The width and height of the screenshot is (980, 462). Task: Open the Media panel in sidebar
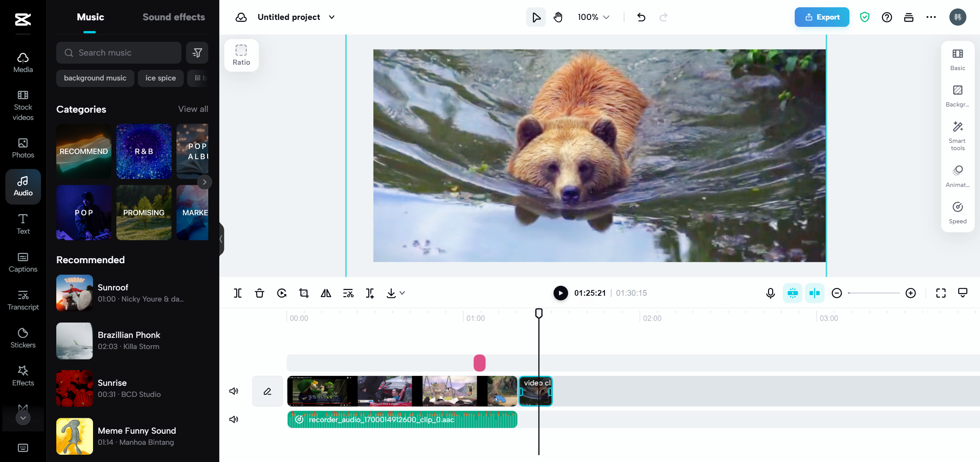tap(23, 63)
